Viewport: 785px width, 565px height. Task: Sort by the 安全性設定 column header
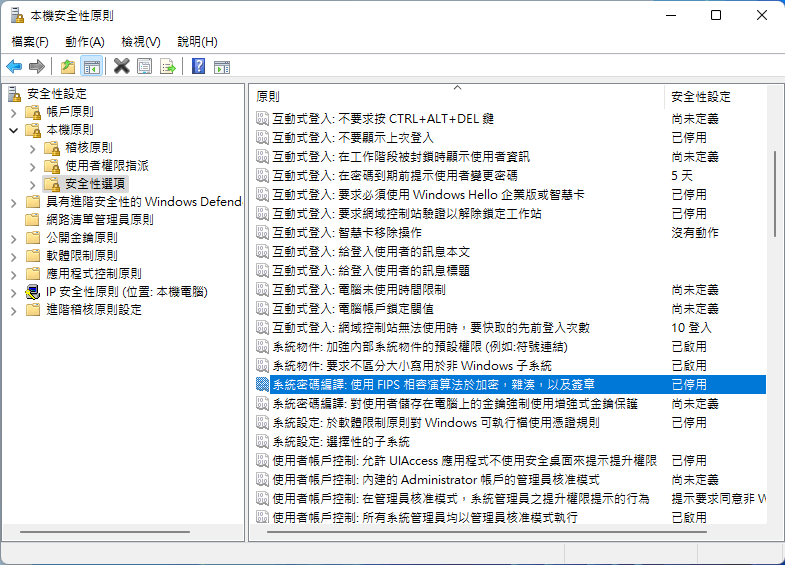click(x=715, y=97)
